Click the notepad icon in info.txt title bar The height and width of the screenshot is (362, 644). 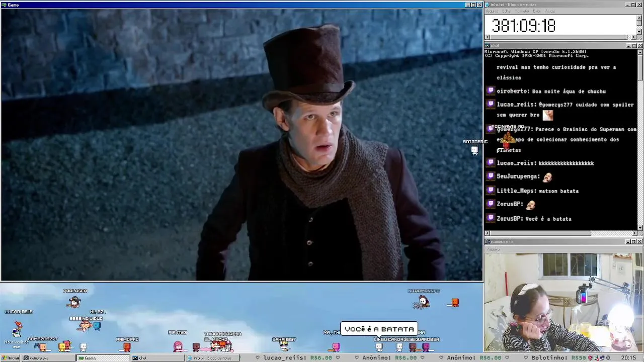pos(487,5)
